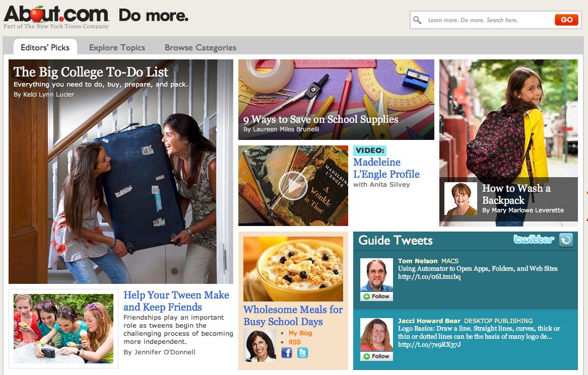Follow Tom Nelson on Twitter
Image resolution: width=588 pixels, height=375 pixels.
376,296
